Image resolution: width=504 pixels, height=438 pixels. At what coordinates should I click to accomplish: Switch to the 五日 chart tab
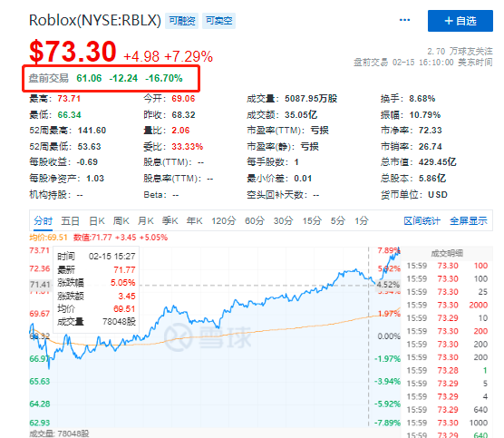pyautogui.click(x=71, y=221)
